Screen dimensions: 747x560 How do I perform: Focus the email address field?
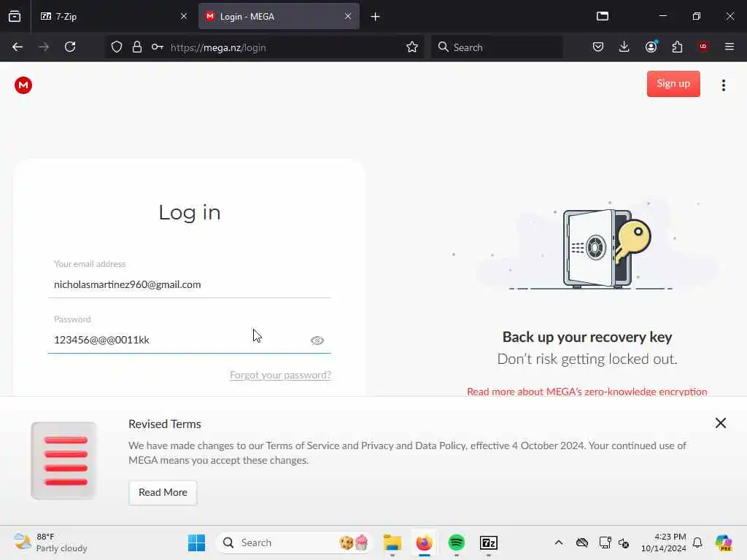coord(190,285)
